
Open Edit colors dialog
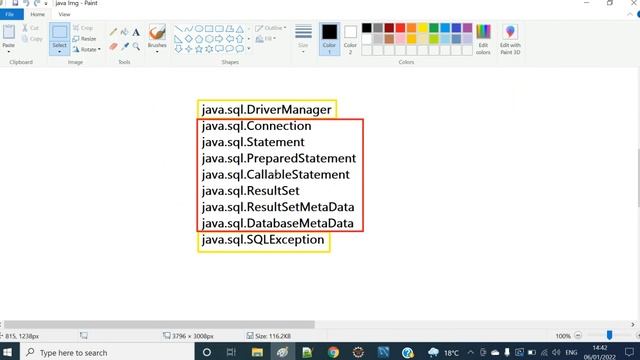[483, 39]
